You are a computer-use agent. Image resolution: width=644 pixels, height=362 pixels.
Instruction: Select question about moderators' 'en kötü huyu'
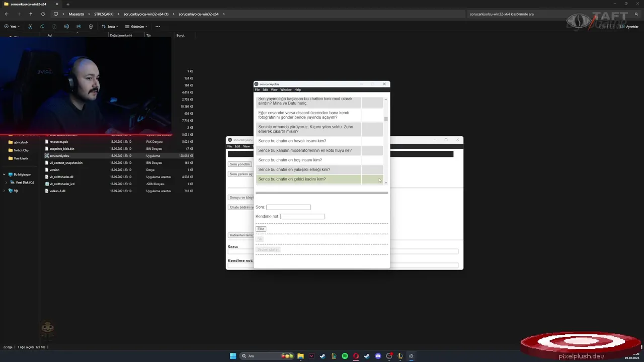tap(319, 150)
